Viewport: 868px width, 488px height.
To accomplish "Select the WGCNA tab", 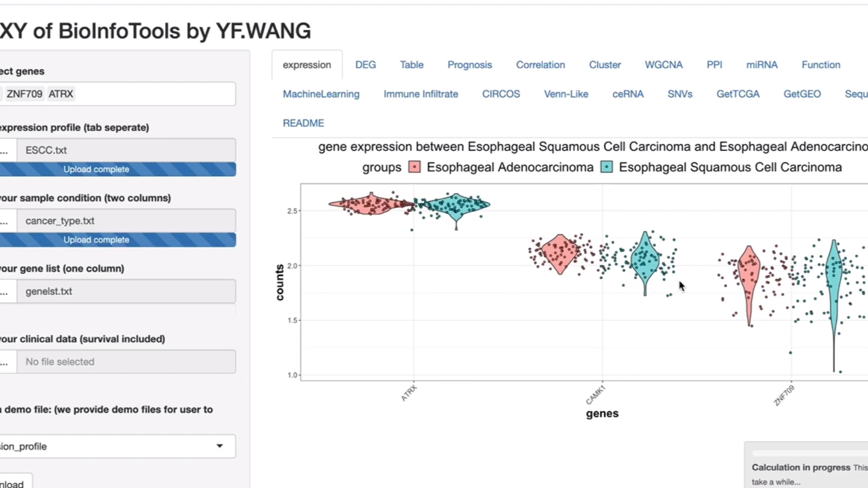I will [x=663, y=65].
